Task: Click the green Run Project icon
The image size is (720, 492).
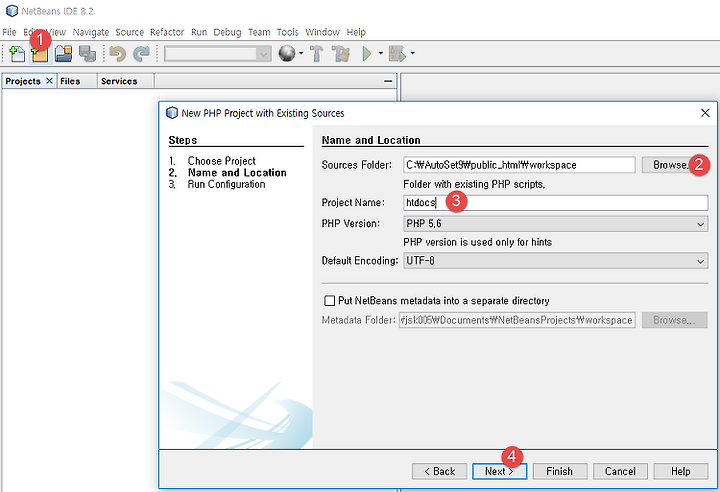Action: pyautogui.click(x=367, y=54)
